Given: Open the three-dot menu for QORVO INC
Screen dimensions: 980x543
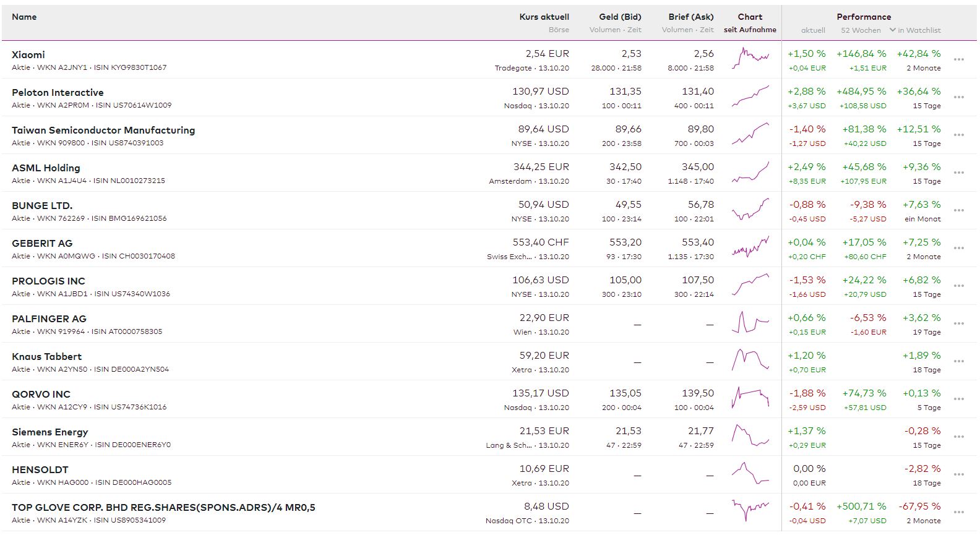Looking at the screenshot, I should coord(958,400).
